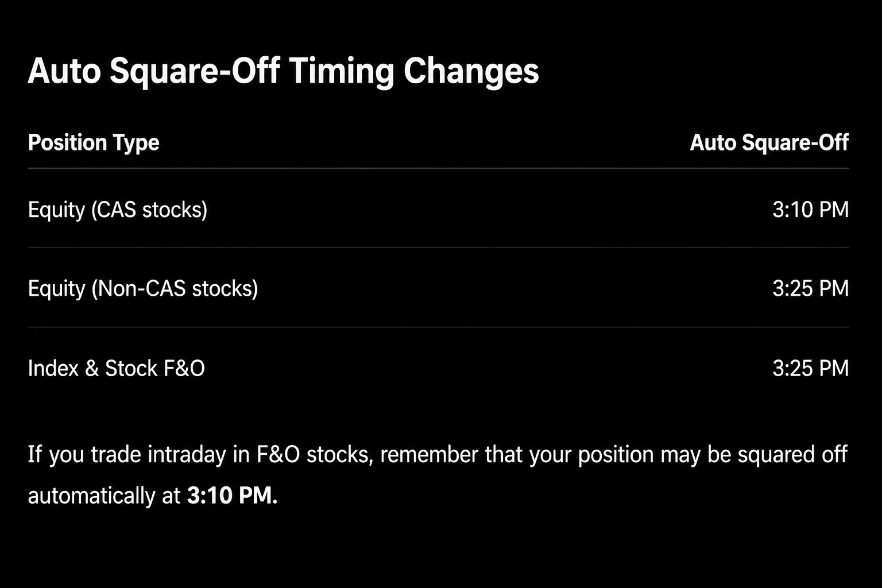Click the 3:25 PM time for Non-CAS stocks
This screenshot has width=882, height=588.
pos(810,288)
